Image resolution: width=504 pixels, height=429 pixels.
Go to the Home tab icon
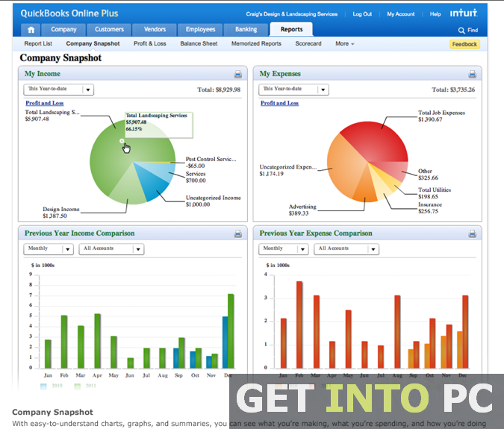31,30
